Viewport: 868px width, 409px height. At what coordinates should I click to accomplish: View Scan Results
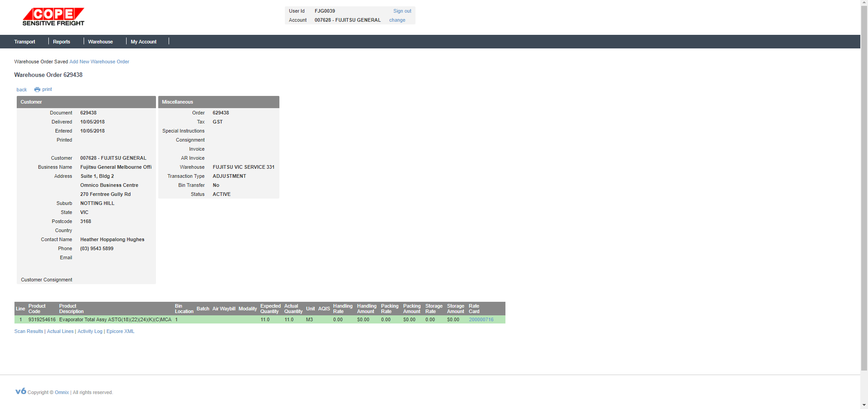(28, 331)
